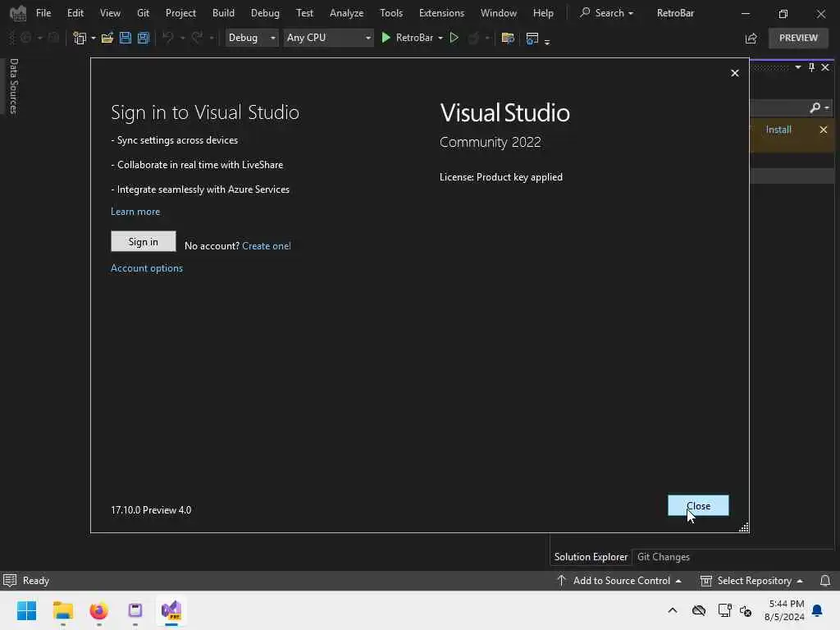This screenshot has height=630, width=840.
Task: Click Start Without Debugging outline play icon
Action: pyautogui.click(x=454, y=38)
